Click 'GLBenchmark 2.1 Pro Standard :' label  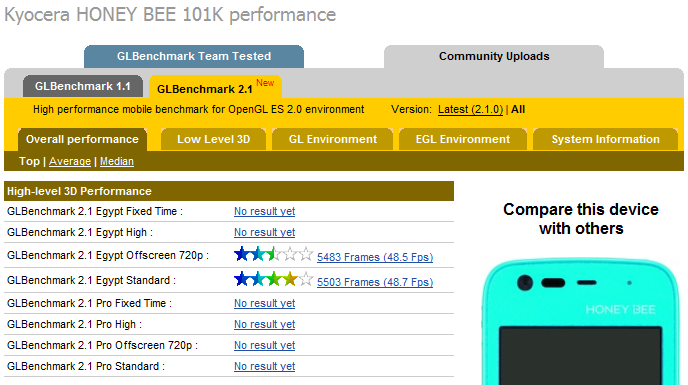click(x=86, y=366)
